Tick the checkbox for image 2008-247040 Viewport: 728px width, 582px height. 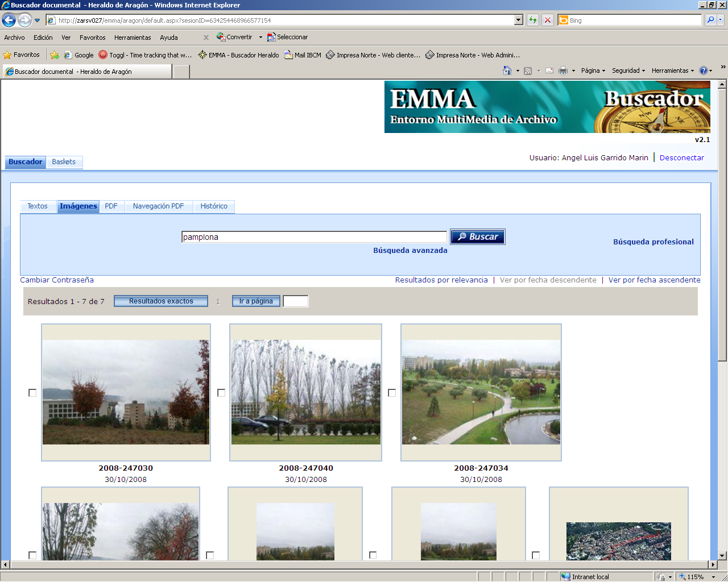point(221,393)
